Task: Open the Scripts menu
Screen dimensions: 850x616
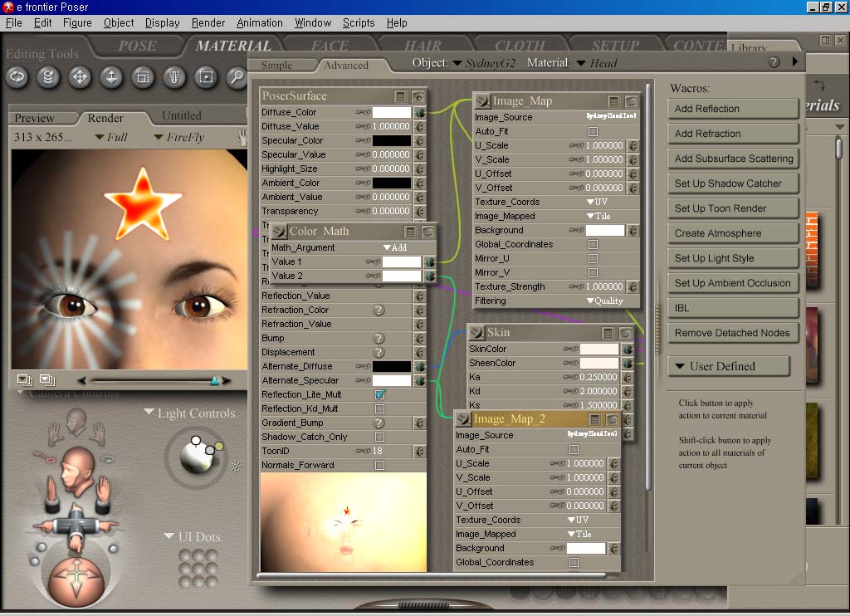Action: click(359, 22)
